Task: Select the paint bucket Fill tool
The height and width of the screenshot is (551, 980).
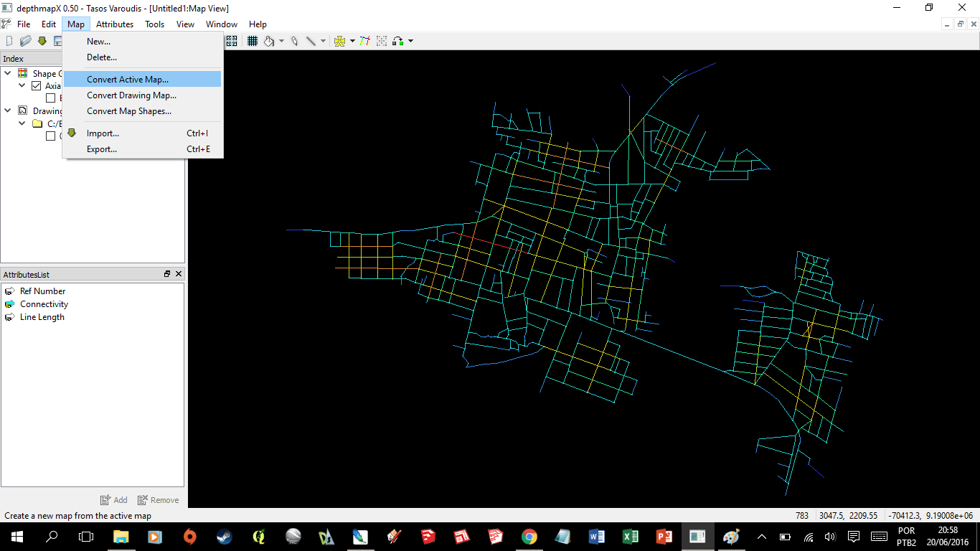Action: pyautogui.click(x=269, y=41)
